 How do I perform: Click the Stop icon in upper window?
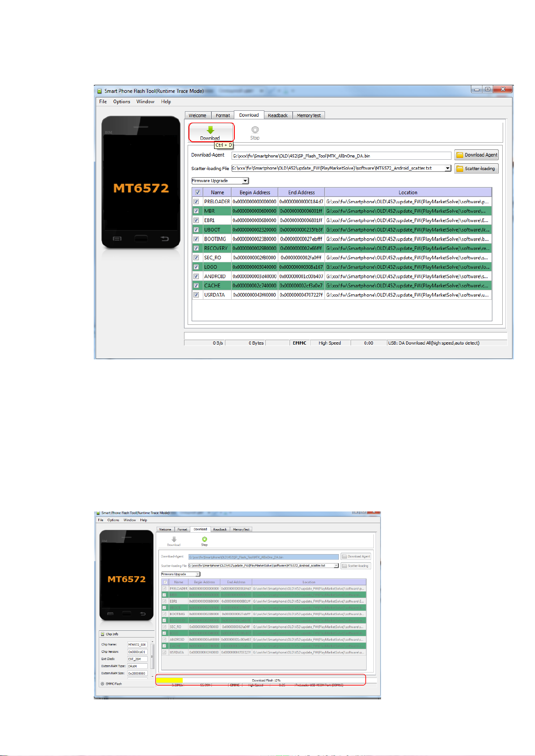click(x=255, y=130)
